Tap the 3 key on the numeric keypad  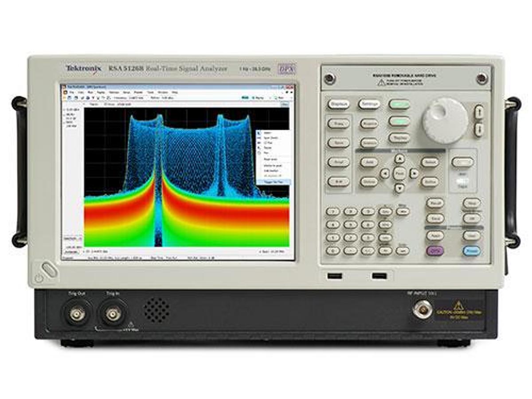coord(368,237)
